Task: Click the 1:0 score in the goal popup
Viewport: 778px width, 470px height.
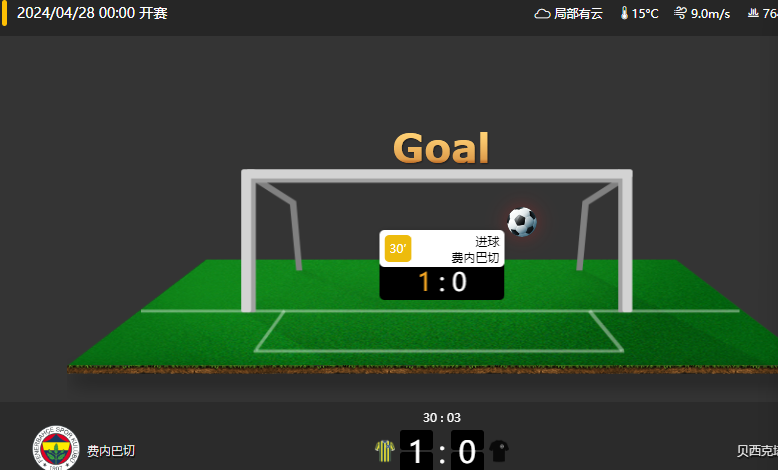Action: click(x=442, y=282)
